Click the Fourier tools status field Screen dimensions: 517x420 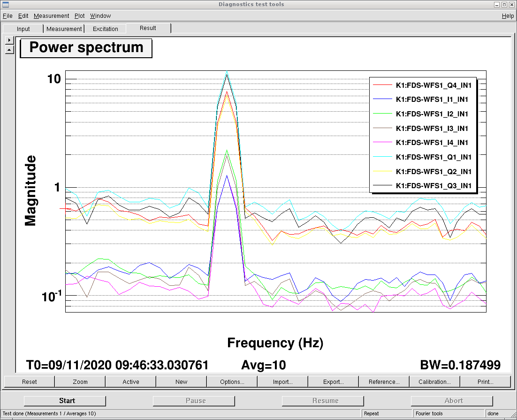[449, 414]
